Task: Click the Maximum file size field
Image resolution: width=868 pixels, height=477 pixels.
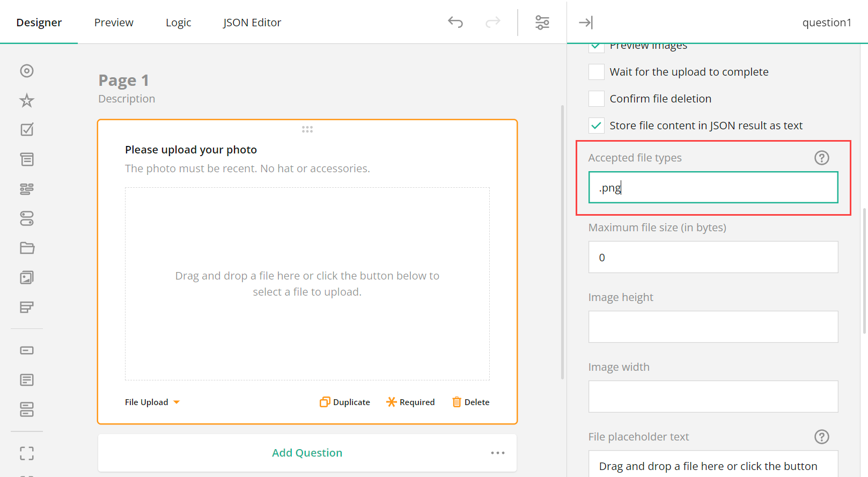Action: click(713, 257)
